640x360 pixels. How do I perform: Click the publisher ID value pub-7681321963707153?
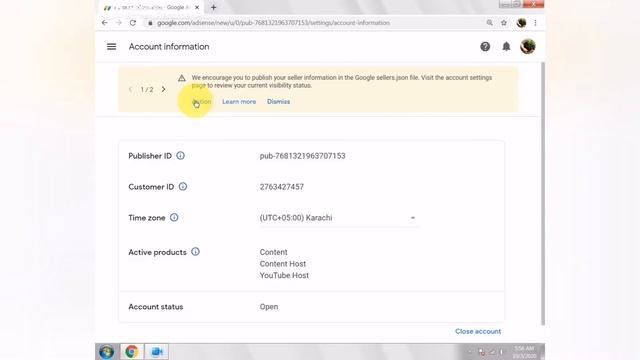(x=302, y=156)
